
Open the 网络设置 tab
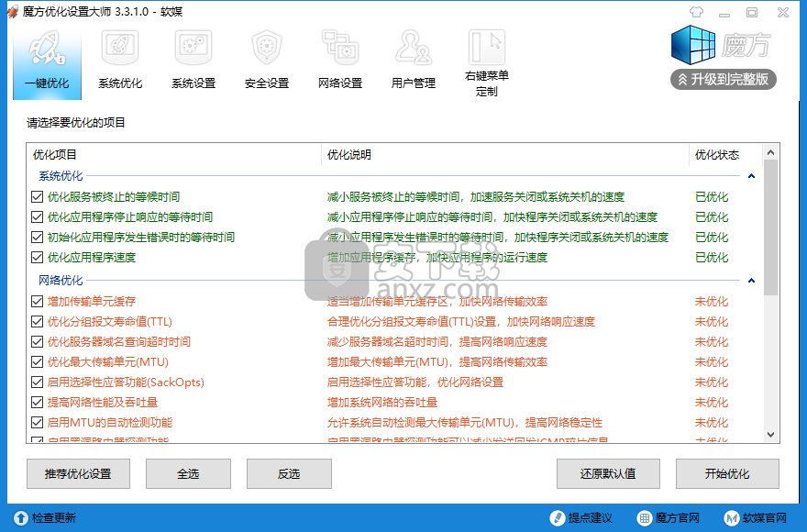tap(340, 61)
